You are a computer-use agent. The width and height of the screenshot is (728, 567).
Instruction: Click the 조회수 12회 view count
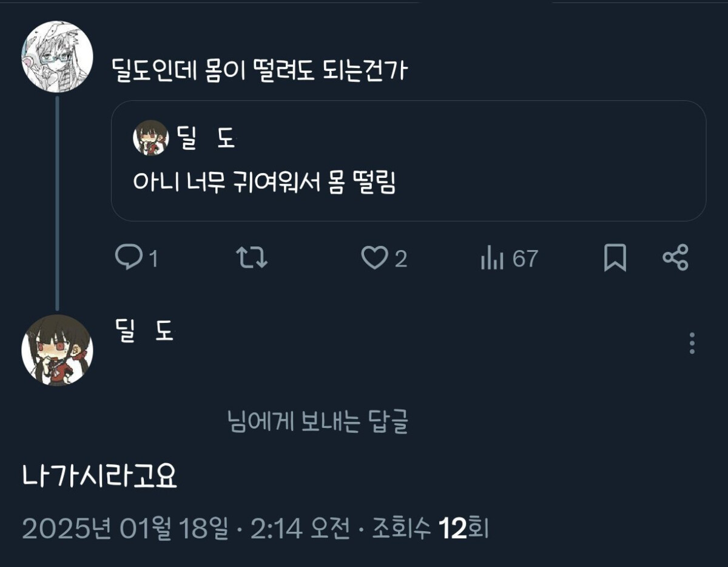(431, 529)
